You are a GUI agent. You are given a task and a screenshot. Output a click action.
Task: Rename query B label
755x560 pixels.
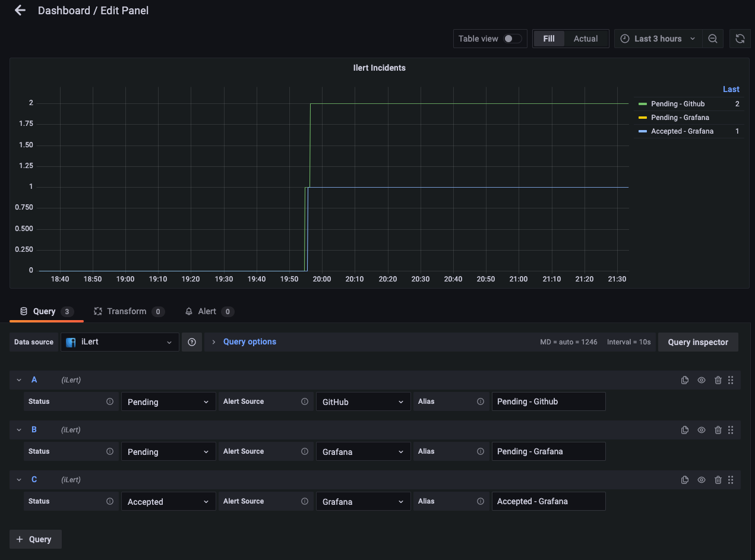(x=34, y=430)
